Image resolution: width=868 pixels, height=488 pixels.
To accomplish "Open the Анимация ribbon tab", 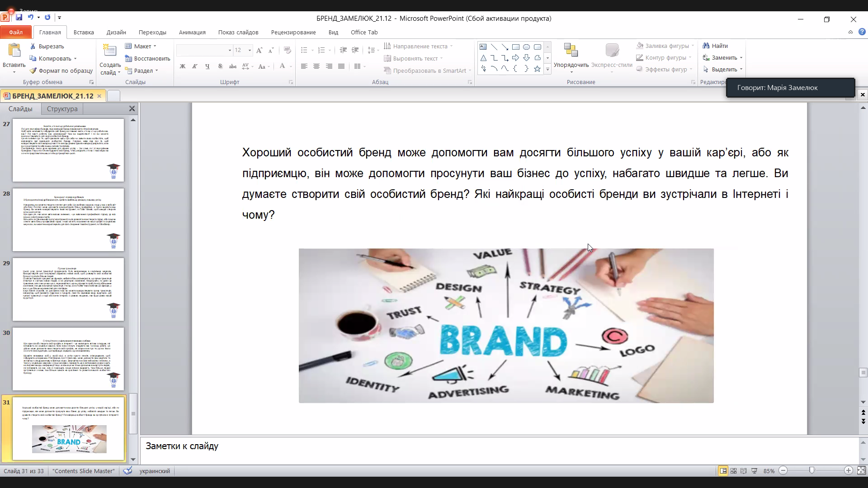I will pyautogui.click(x=192, y=32).
